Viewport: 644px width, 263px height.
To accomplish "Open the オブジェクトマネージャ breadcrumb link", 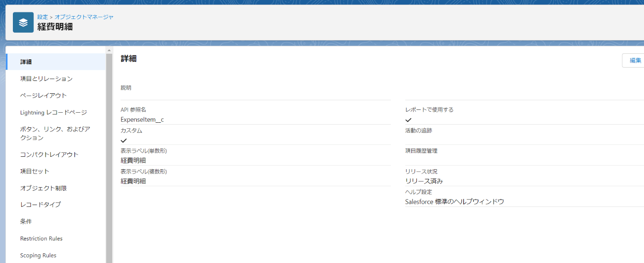I will (x=84, y=17).
